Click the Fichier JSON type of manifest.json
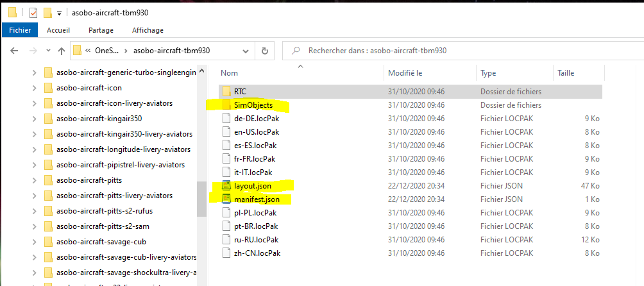644x286 pixels. click(x=502, y=199)
